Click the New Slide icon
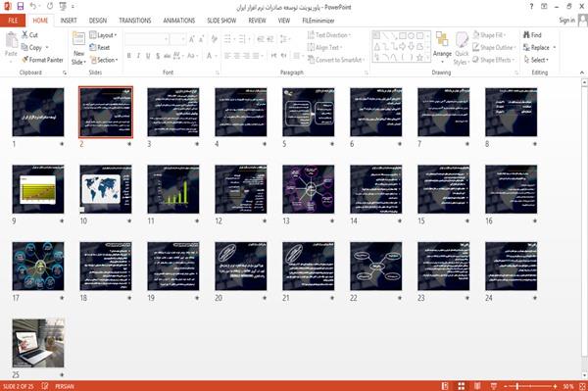 point(78,39)
